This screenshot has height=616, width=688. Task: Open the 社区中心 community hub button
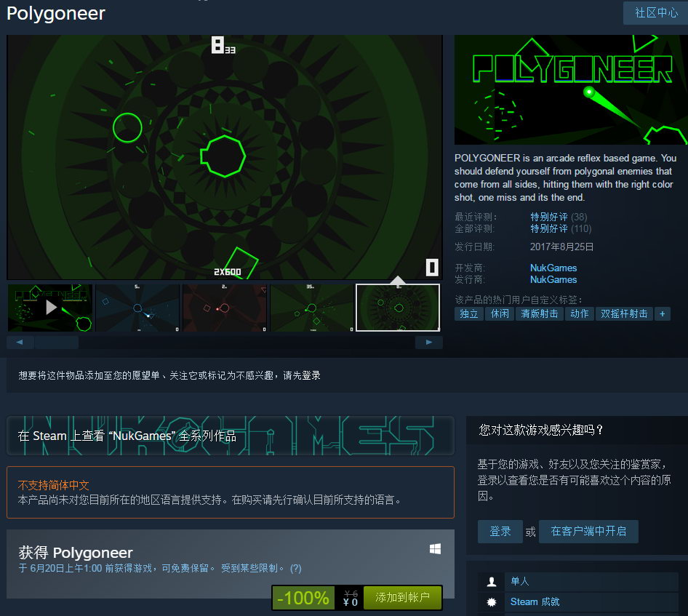tap(655, 12)
